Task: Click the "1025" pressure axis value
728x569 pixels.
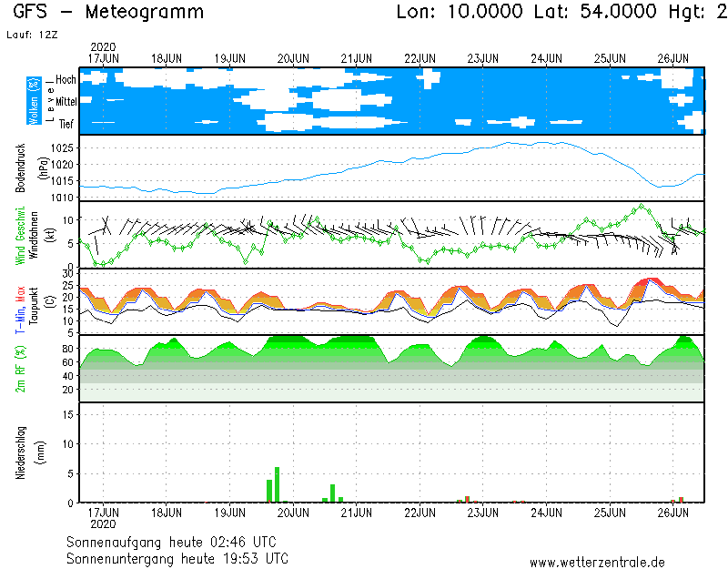Action: coord(62,148)
